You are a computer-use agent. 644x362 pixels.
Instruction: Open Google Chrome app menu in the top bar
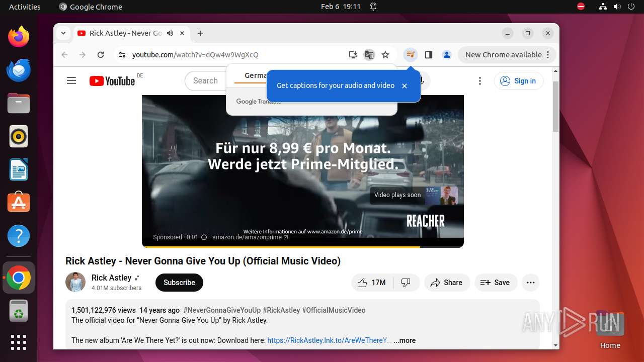(91, 7)
